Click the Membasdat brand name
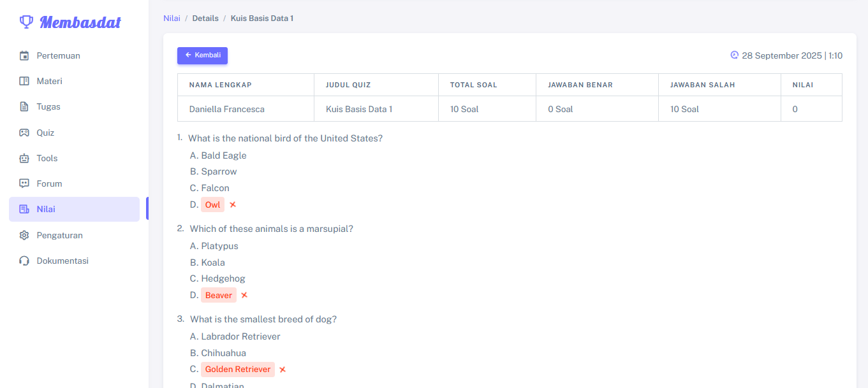 pos(80,22)
